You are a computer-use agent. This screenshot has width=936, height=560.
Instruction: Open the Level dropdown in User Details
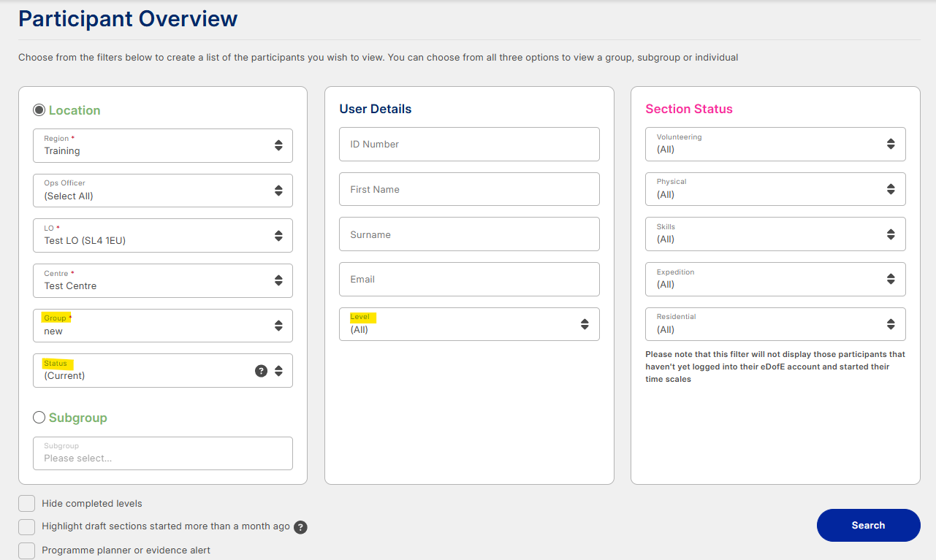click(468, 324)
